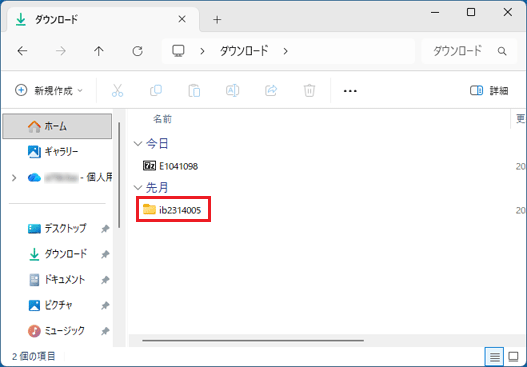Click pin icon beside ドキュメント
This screenshot has width=527, height=367.
click(x=105, y=280)
